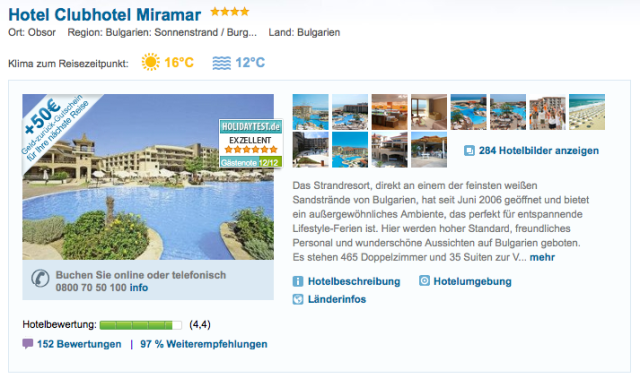Open the beach with sun umbrellas thumbnail
The height and width of the screenshot is (387, 640).
[x=587, y=112]
